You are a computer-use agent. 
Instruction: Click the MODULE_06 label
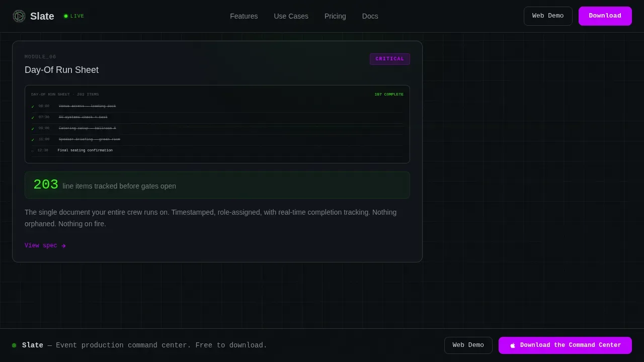pyautogui.click(x=40, y=57)
